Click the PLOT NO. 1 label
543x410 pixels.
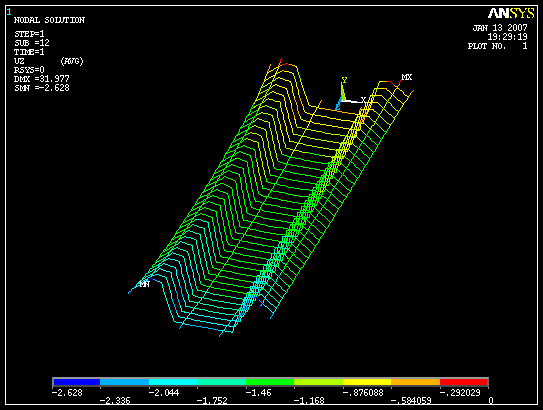point(498,46)
